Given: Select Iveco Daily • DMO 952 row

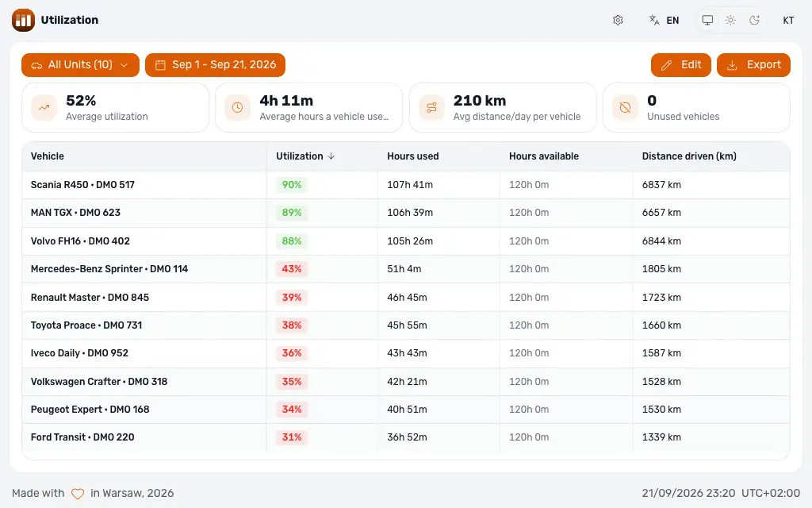Looking at the screenshot, I should [406, 353].
